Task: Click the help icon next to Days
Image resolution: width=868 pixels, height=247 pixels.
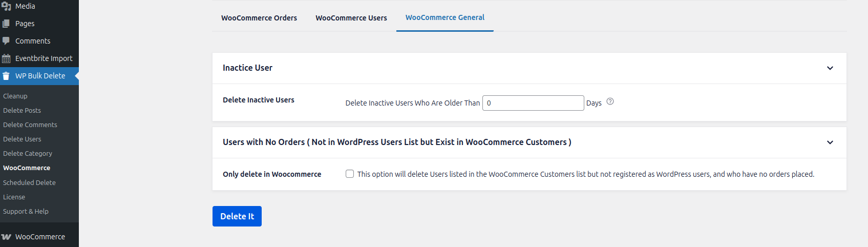Action: coord(610,101)
